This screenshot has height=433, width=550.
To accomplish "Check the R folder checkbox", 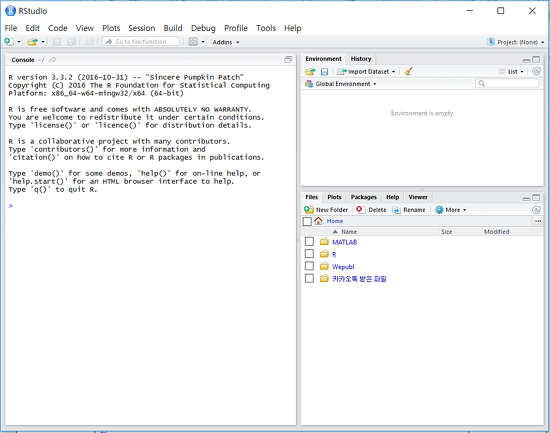I will tap(309, 254).
